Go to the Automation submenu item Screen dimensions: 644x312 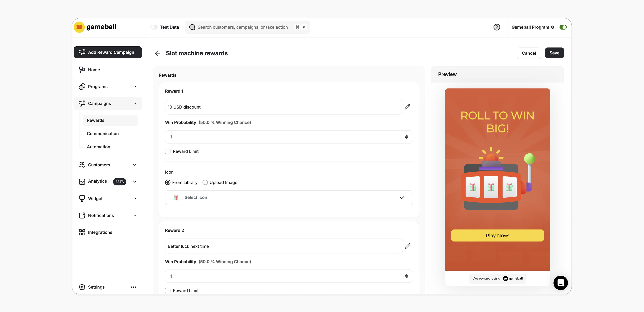98,147
